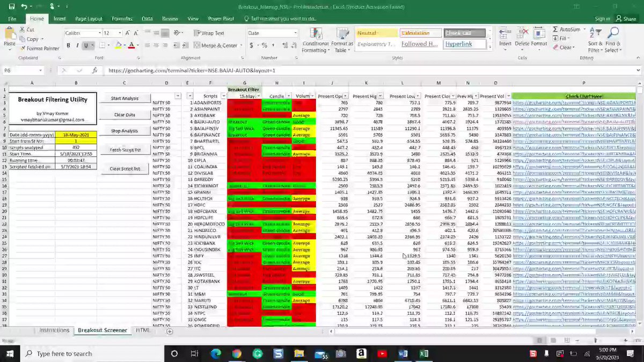Add a new sheet with plus button
Viewport: 644px width, 362px height.
[x=170, y=331]
